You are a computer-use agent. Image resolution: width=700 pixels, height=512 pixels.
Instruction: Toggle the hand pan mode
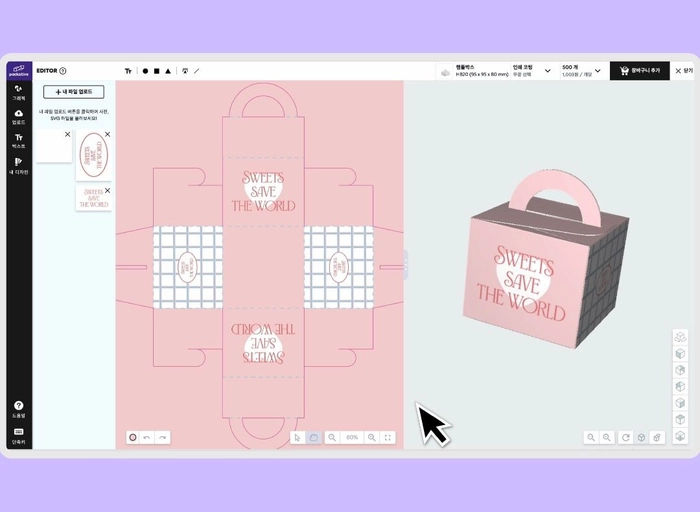point(313,437)
